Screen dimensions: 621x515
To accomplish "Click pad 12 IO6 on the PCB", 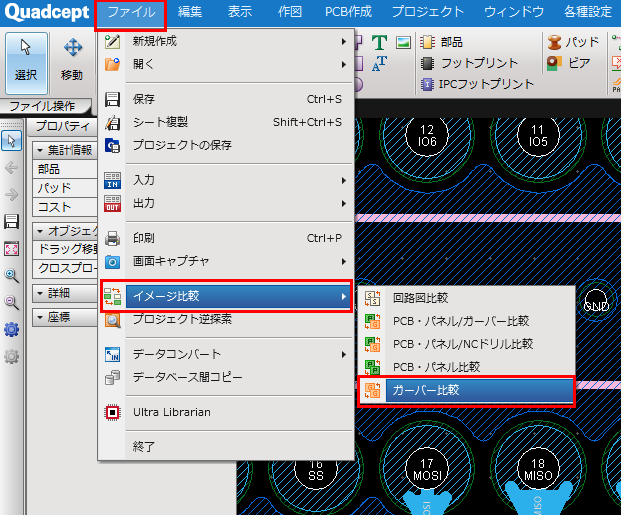I will [427, 135].
